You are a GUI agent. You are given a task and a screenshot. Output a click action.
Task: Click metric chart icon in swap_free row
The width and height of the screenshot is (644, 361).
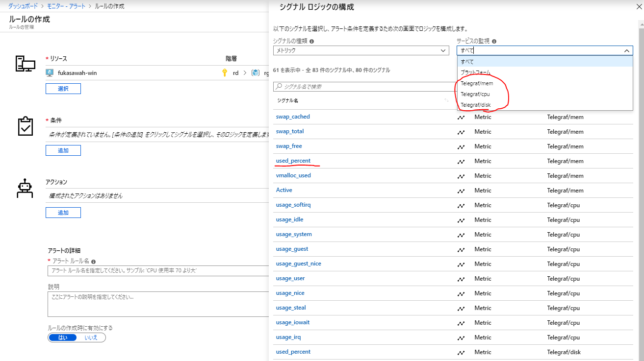pyautogui.click(x=461, y=146)
